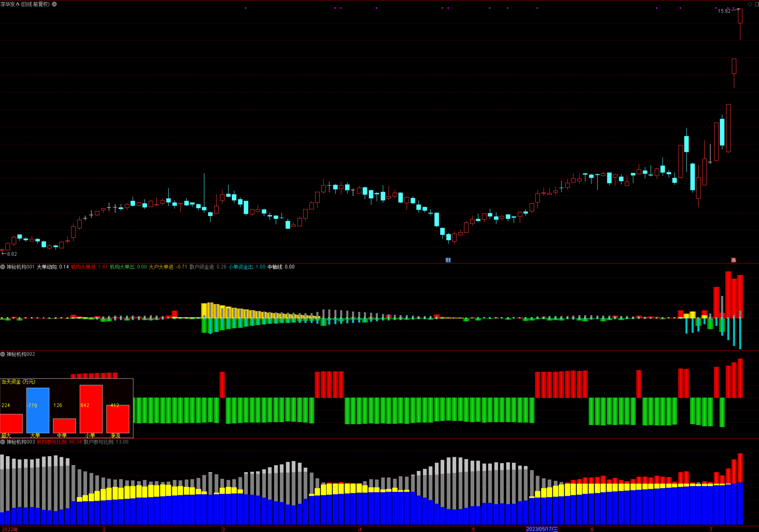Click month marker 5 on the time axis
This screenshot has height=532, width=759.
[473, 529]
